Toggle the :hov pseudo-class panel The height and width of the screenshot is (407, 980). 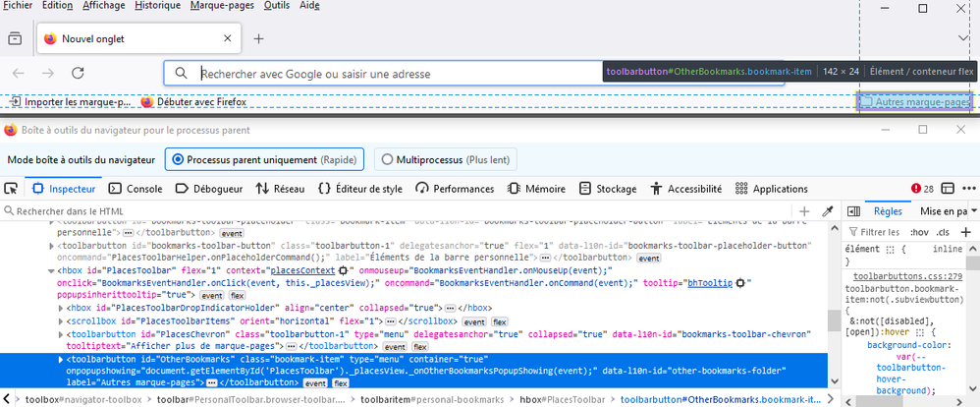click(x=920, y=232)
